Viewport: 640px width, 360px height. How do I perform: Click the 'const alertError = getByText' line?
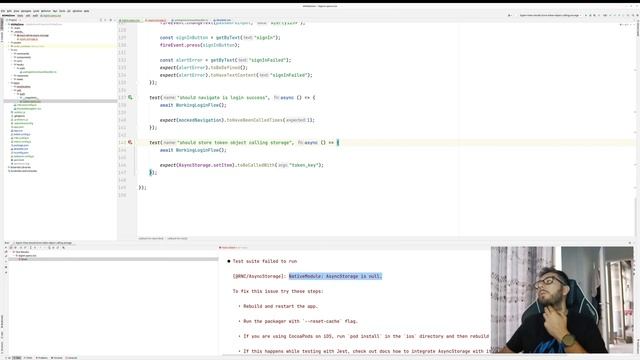tap(225, 60)
